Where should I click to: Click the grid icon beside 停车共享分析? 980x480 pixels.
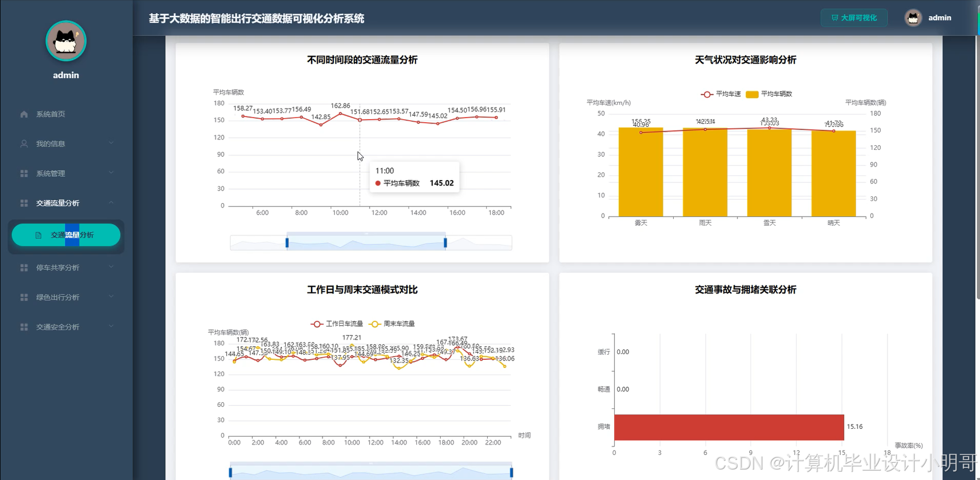click(x=24, y=267)
